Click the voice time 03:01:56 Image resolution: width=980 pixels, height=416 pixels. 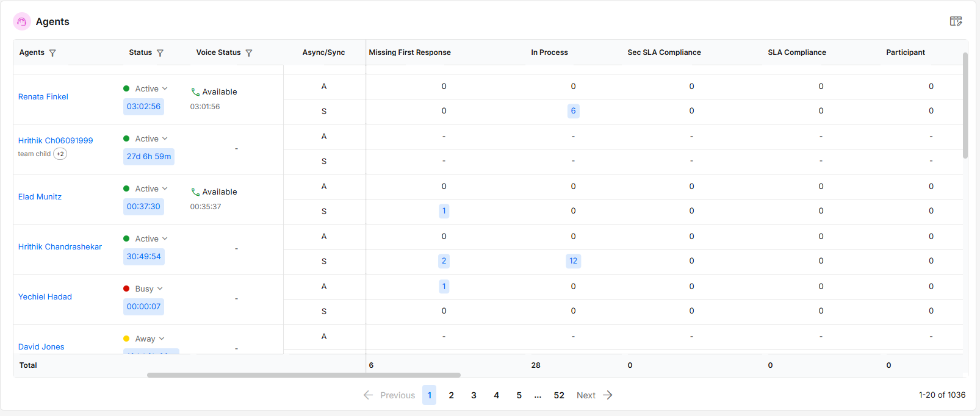pyautogui.click(x=205, y=107)
